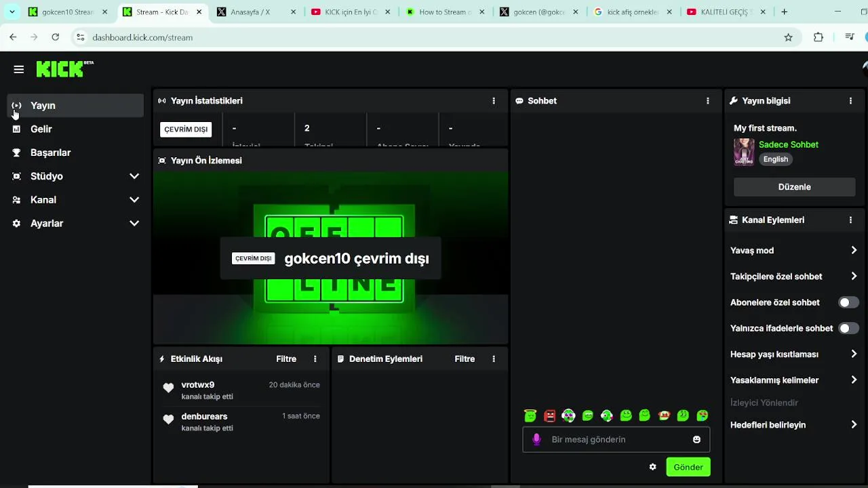Open browser extensions puzzle icon
868x488 pixels.
(818, 37)
